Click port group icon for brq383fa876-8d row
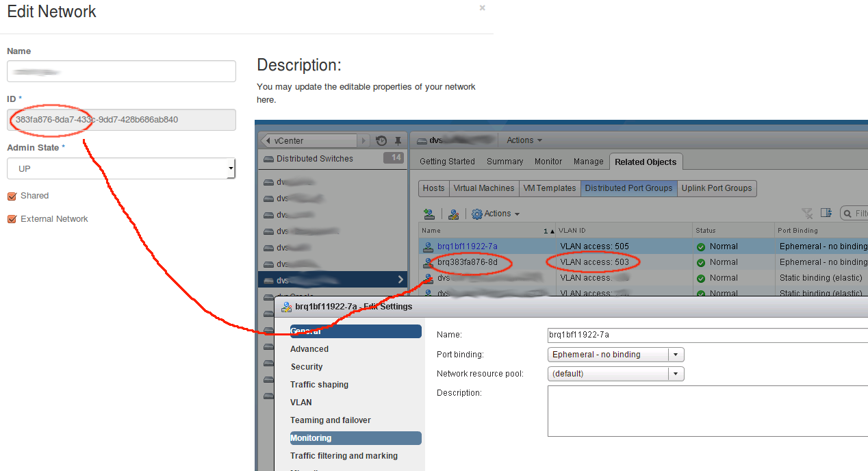Screen dimensions: 868x471 429,262
